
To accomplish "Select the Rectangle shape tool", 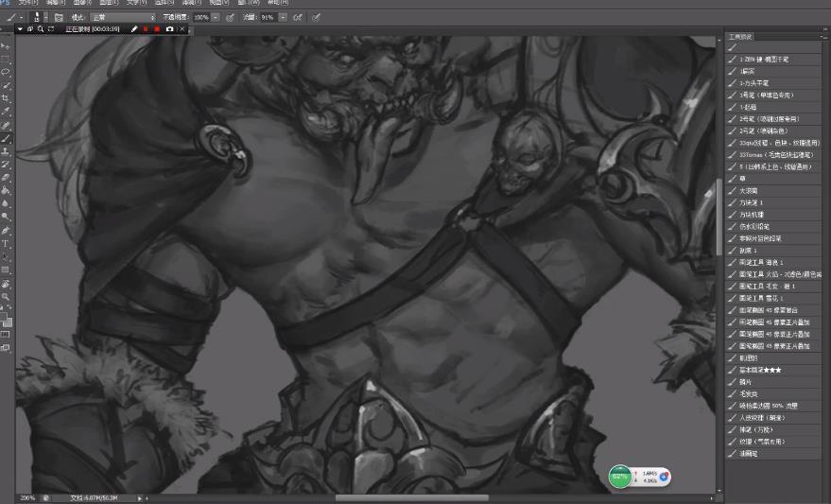I will coord(6,270).
